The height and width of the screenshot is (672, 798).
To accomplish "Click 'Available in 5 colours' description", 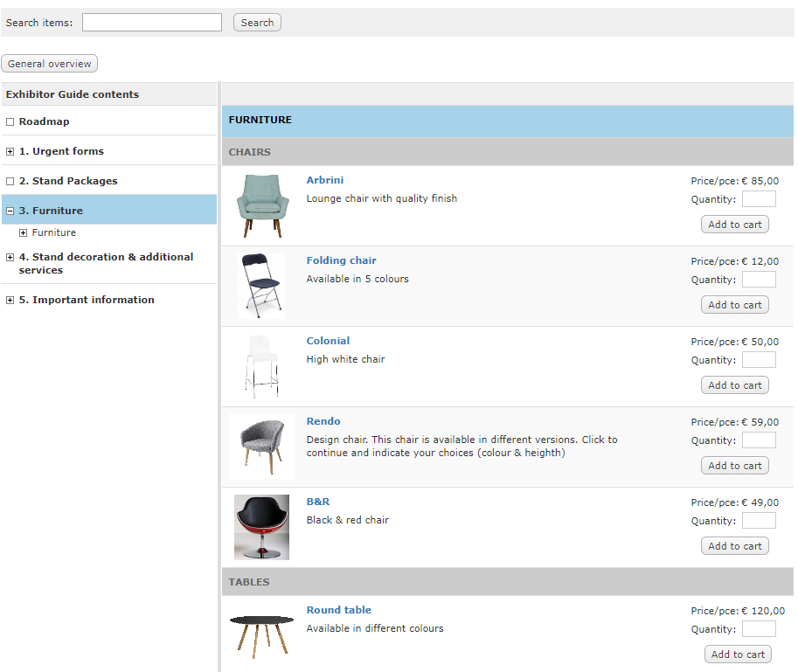I will pos(357,279).
